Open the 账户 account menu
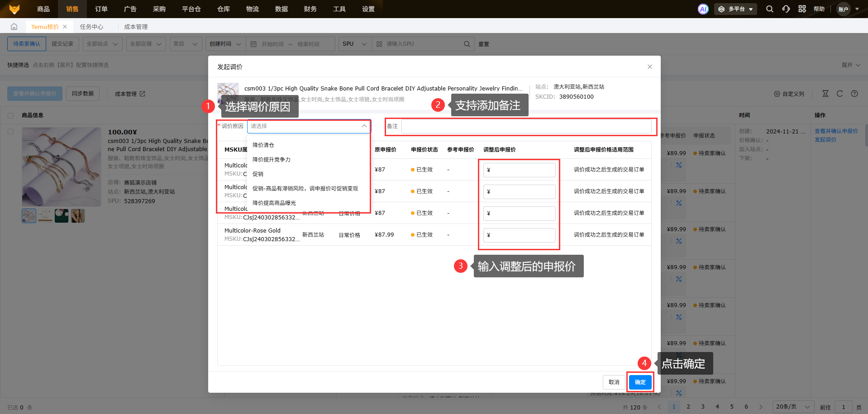Image resolution: width=868 pixels, height=414 pixels. pyautogui.click(x=848, y=9)
